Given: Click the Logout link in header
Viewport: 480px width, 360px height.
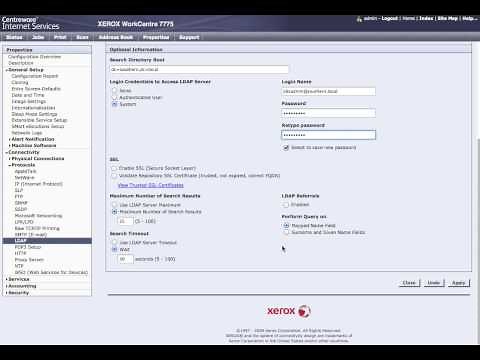Looking at the screenshot, I should 389,18.
